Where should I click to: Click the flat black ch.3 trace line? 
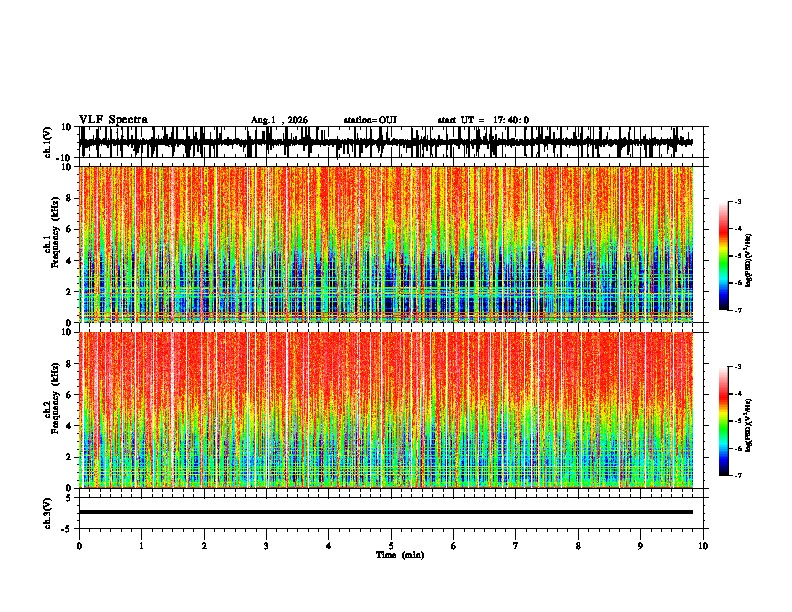386,512
